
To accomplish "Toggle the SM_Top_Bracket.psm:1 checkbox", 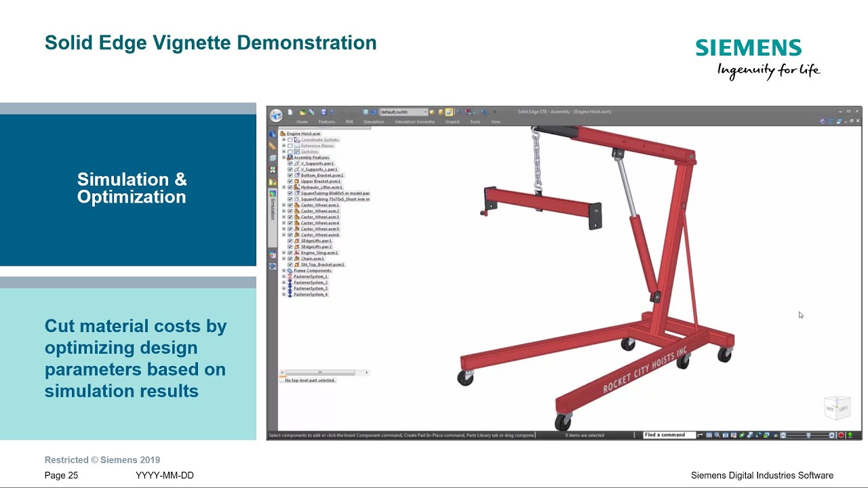I will click(290, 264).
